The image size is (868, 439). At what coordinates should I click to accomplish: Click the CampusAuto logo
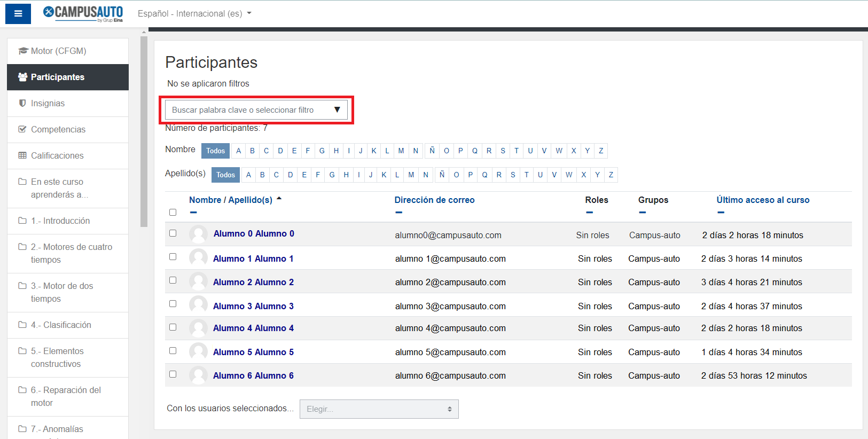pyautogui.click(x=83, y=13)
